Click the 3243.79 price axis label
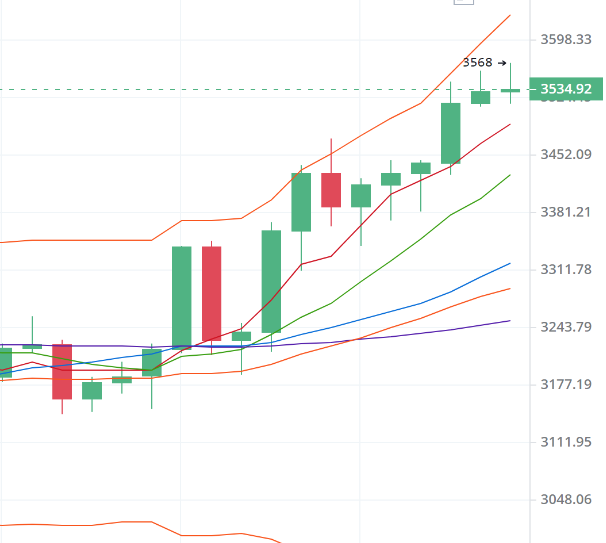 click(566, 327)
